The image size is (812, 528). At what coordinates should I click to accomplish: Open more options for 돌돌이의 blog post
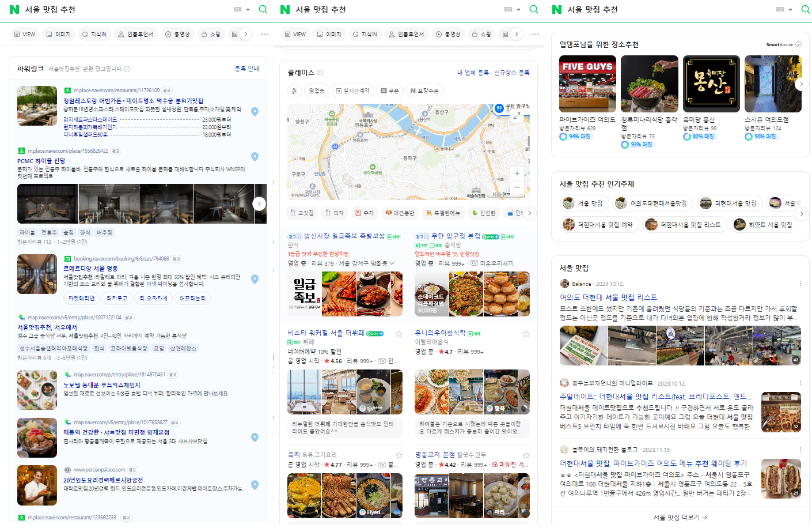[800, 449]
